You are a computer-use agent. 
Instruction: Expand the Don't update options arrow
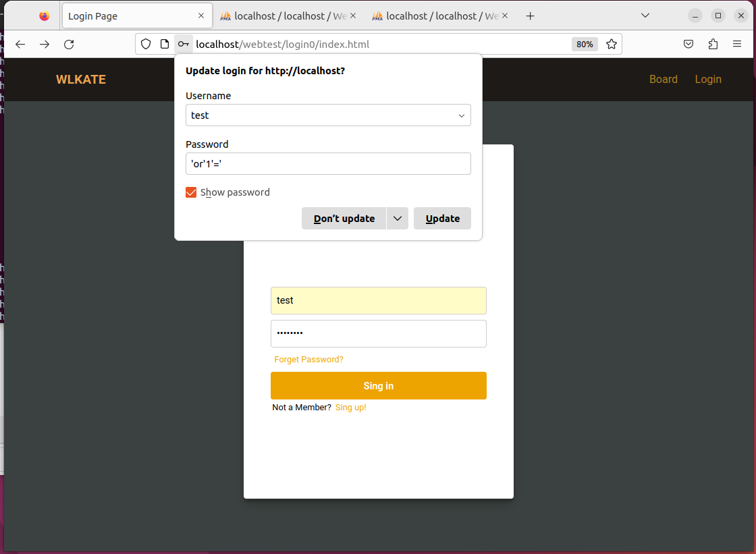tap(398, 219)
